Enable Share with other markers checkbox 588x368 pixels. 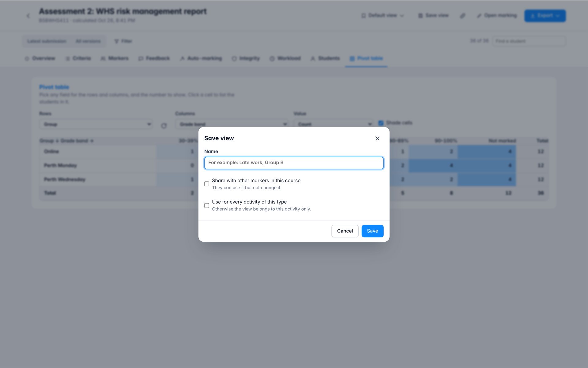207,184
